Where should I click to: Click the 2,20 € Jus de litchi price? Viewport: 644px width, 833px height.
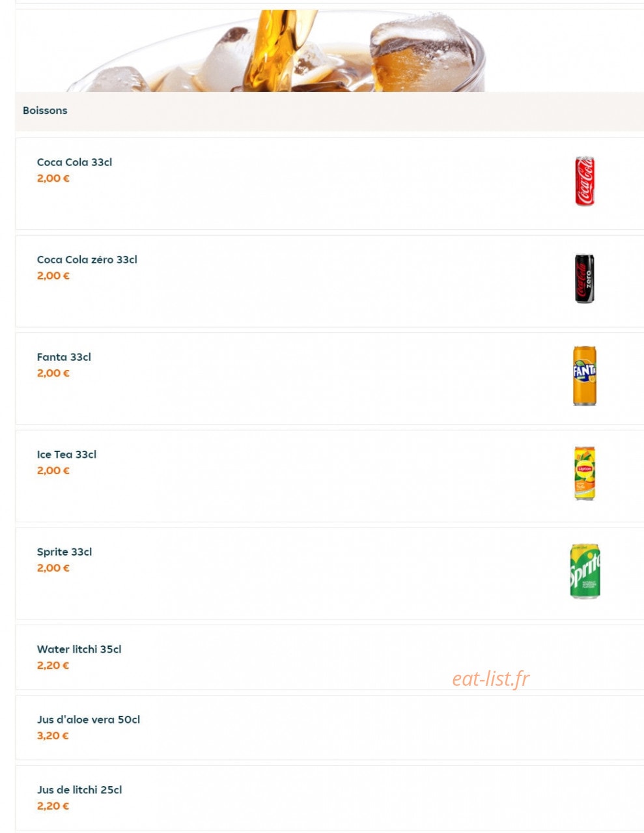[x=53, y=806]
